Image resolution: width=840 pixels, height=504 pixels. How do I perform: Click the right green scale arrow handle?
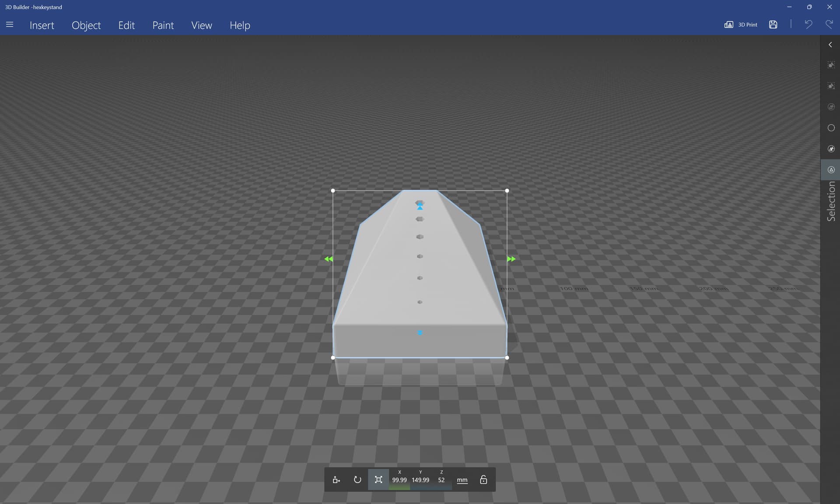coord(511,259)
